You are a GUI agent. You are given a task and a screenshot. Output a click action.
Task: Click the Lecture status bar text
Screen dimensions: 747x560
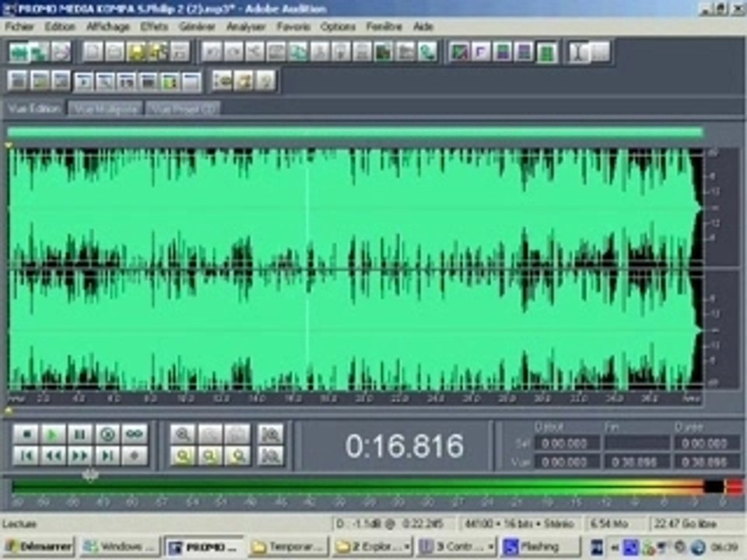(x=19, y=523)
